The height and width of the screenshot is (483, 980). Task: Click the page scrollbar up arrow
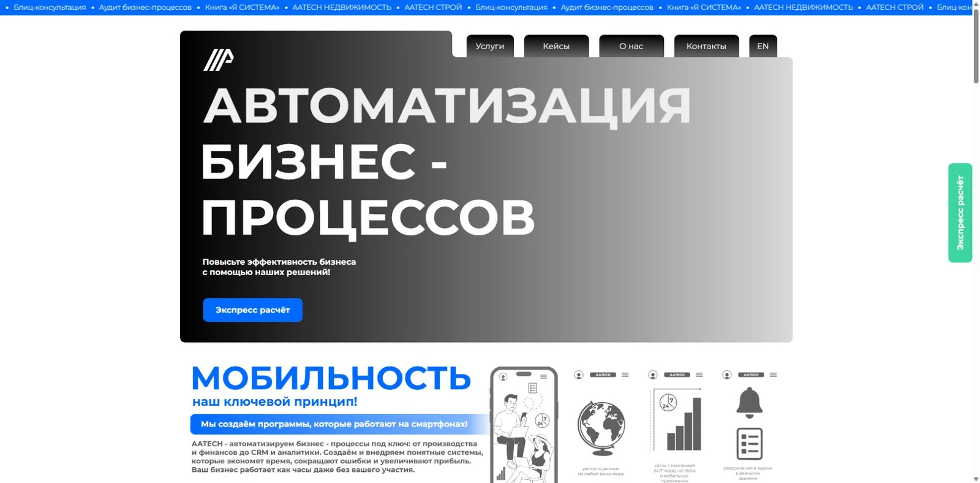coord(976,4)
